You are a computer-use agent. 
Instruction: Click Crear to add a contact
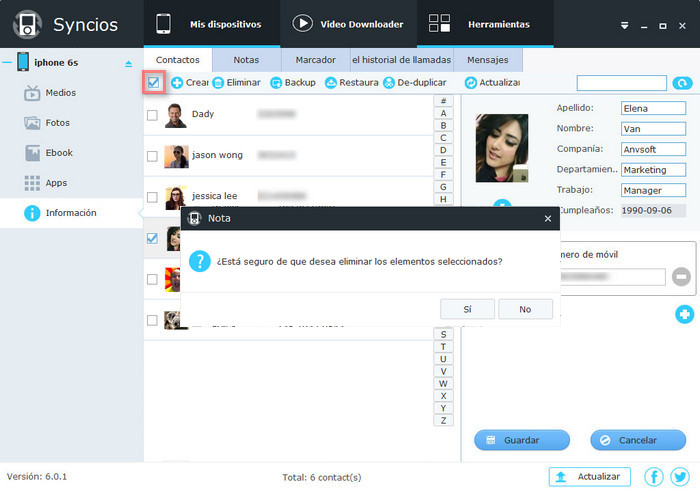pos(190,83)
